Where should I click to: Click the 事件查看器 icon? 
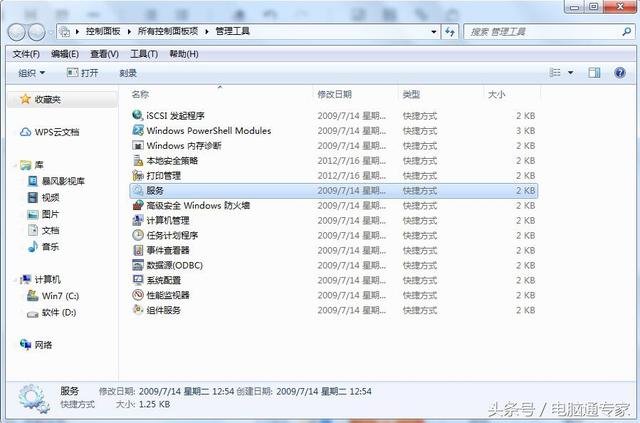[x=138, y=250]
